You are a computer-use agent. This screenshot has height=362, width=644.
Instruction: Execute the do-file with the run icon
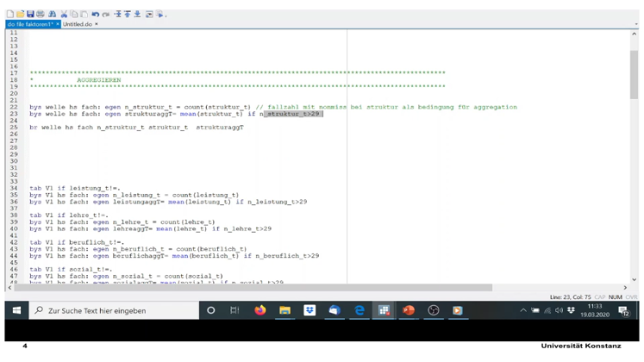tap(160, 15)
